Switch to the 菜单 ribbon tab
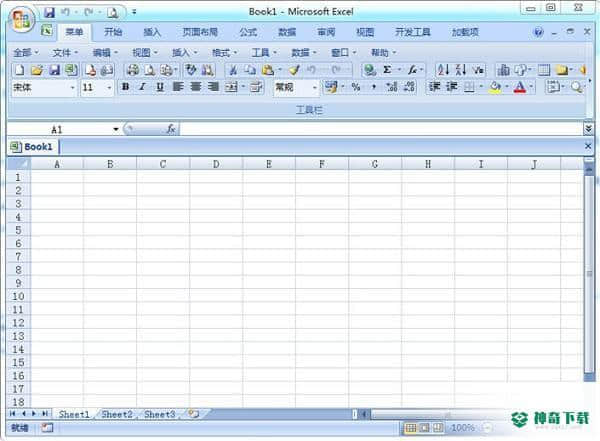 pos(74,32)
